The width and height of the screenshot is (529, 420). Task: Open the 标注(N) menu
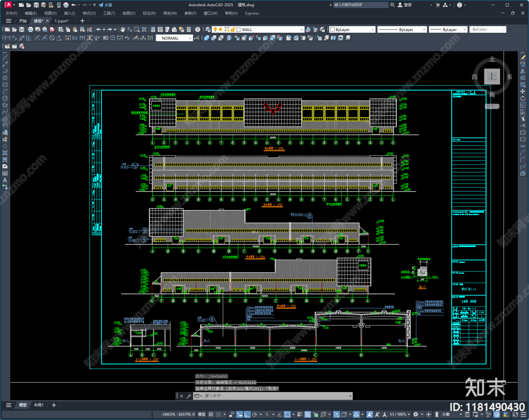coord(149,13)
